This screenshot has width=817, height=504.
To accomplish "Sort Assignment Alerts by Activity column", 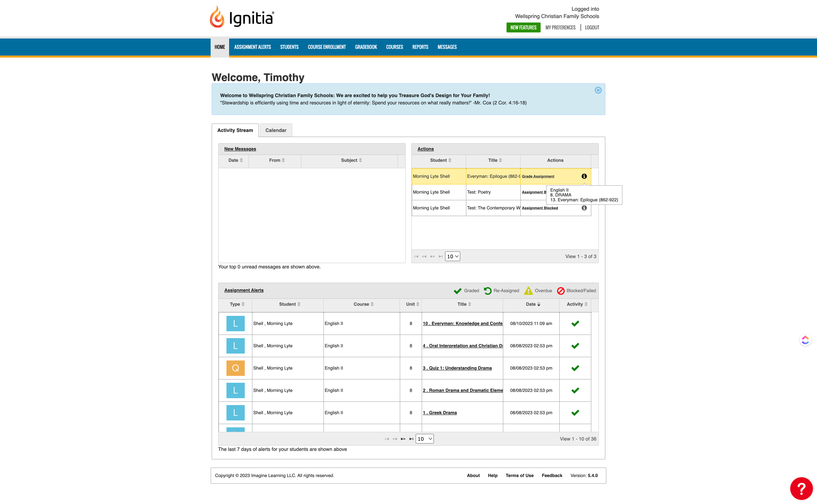I will [x=577, y=304].
